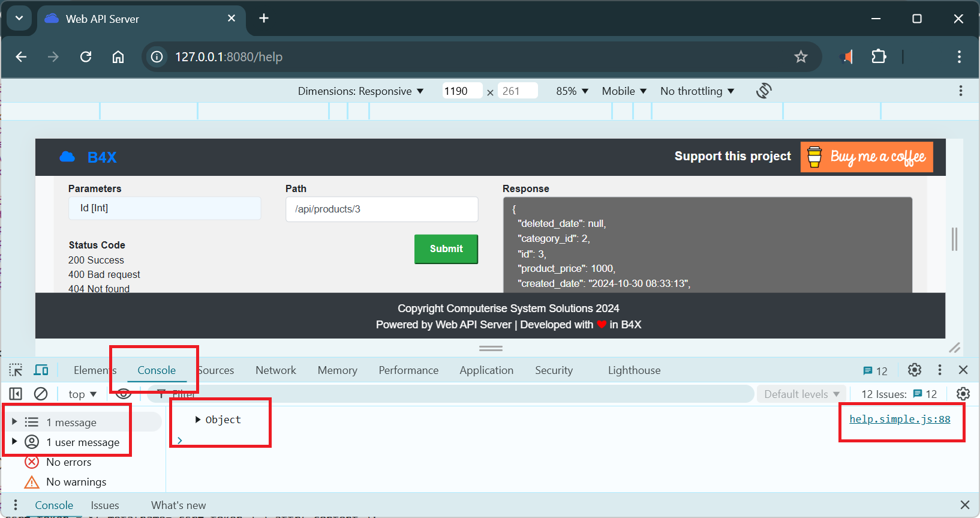Viewport: 980px width, 518px height.
Task: Toggle the device toolbar icon
Action: pyautogui.click(x=41, y=370)
